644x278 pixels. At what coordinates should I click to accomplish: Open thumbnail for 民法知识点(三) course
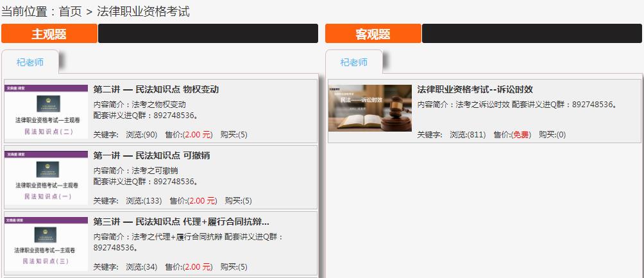[x=46, y=244]
